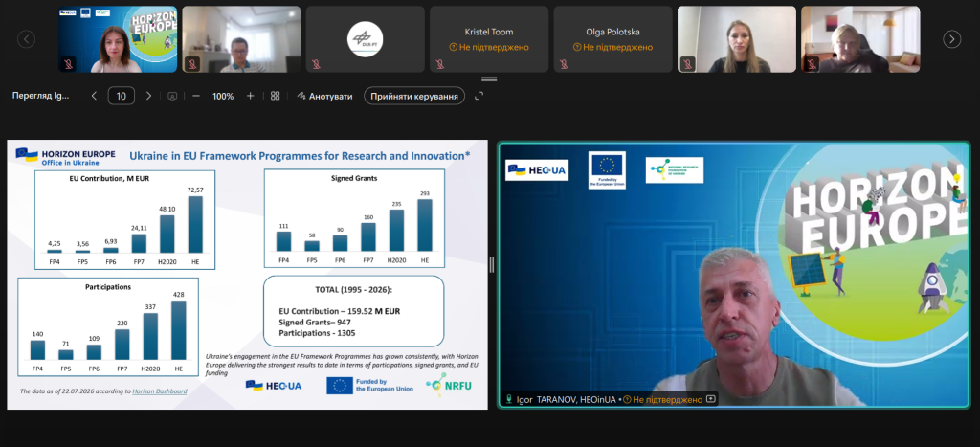Click the icon after Igor's Не підтверджено status
This screenshot has width=980, height=447.
click(x=711, y=399)
